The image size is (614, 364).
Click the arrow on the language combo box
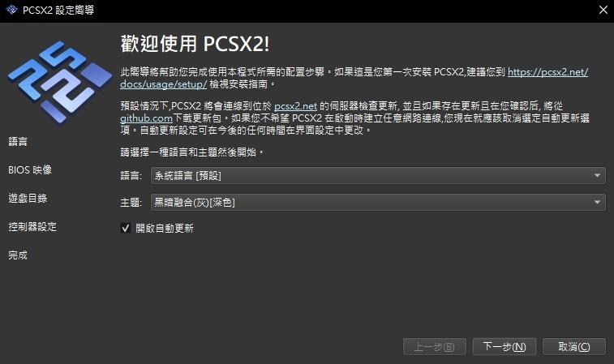(597, 176)
